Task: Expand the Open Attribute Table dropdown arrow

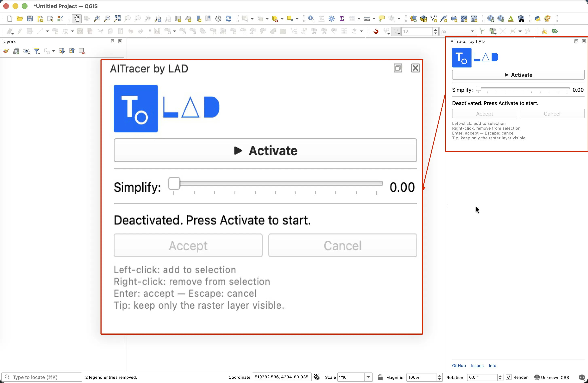Action: point(359,19)
